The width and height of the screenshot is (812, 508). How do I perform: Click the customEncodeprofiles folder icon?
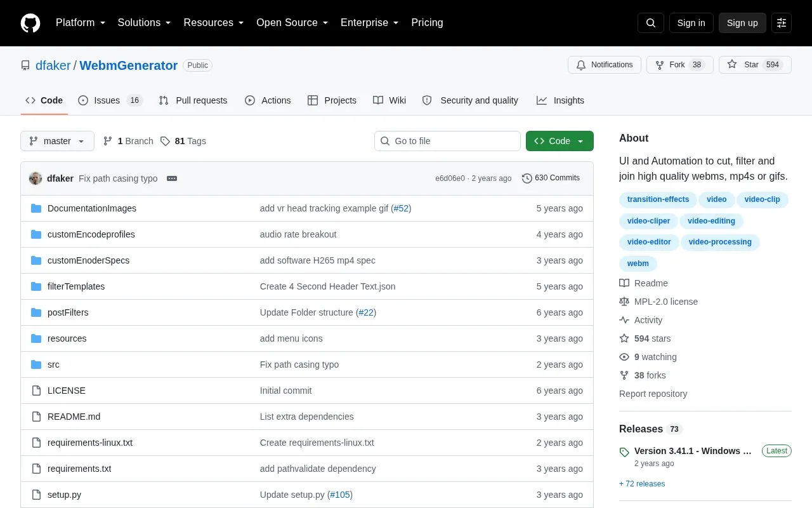click(x=36, y=234)
